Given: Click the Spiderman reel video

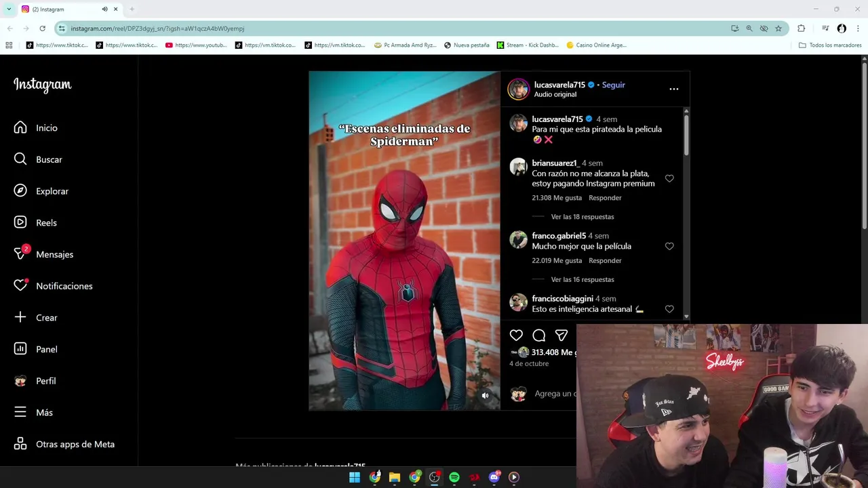Looking at the screenshot, I should pyautogui.click(x=404, y=241).
